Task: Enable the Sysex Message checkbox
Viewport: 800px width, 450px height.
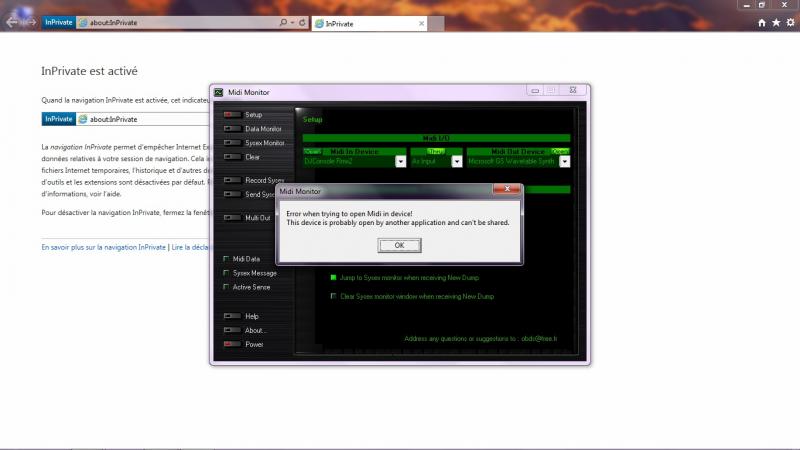Action: point(226,272)
